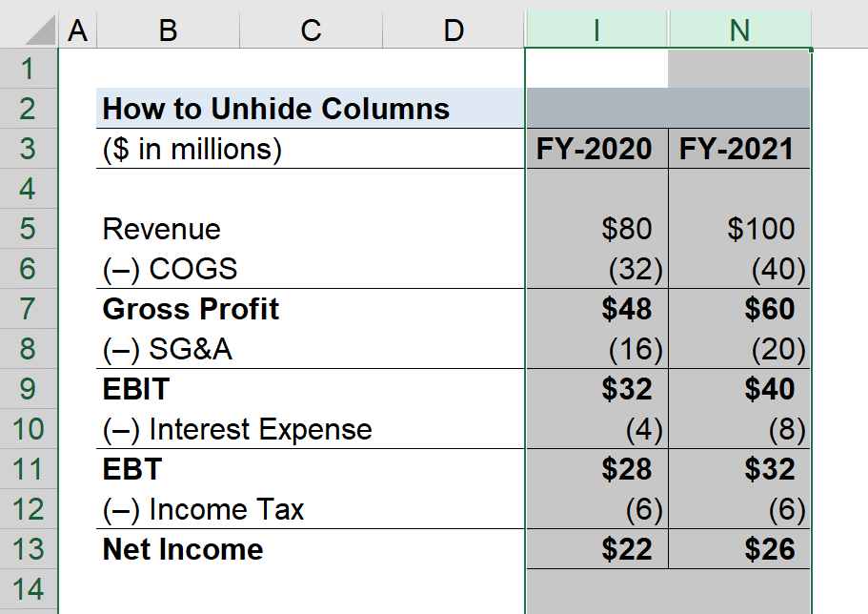
Task: Select column header A
Action: 77,29
